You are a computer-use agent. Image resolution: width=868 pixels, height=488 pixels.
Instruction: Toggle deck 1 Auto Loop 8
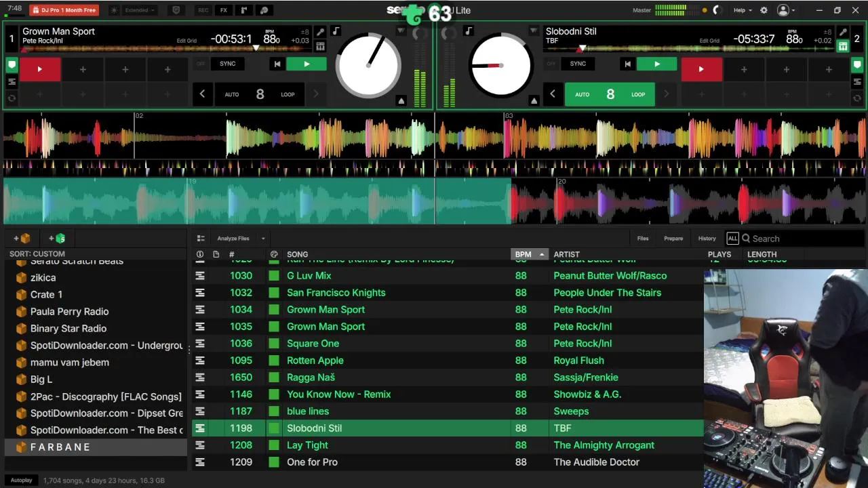tap(260, 94)
